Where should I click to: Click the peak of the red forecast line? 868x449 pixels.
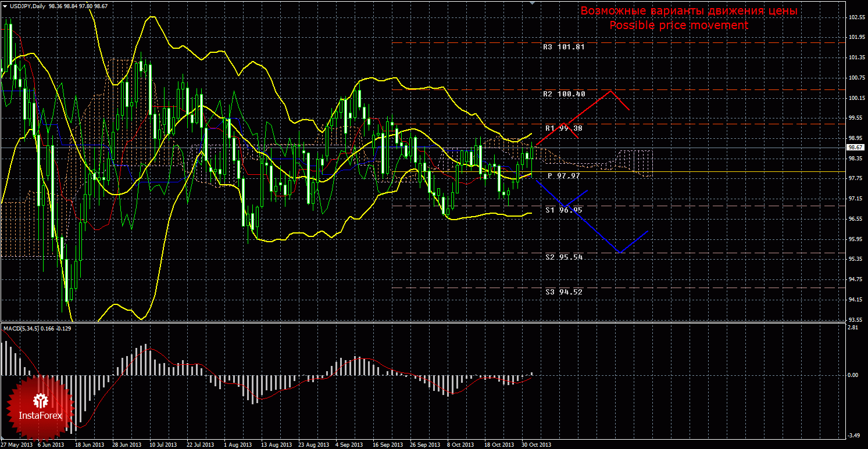click(610, 91)
